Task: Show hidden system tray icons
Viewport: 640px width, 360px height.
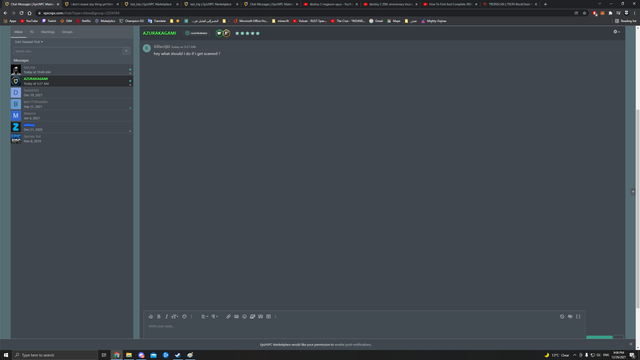Action: click(575, 355)
